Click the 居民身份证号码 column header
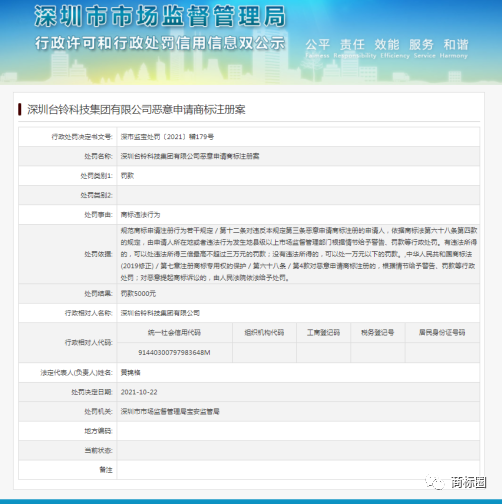Screen dimensions: 502x504 [442, 332]
